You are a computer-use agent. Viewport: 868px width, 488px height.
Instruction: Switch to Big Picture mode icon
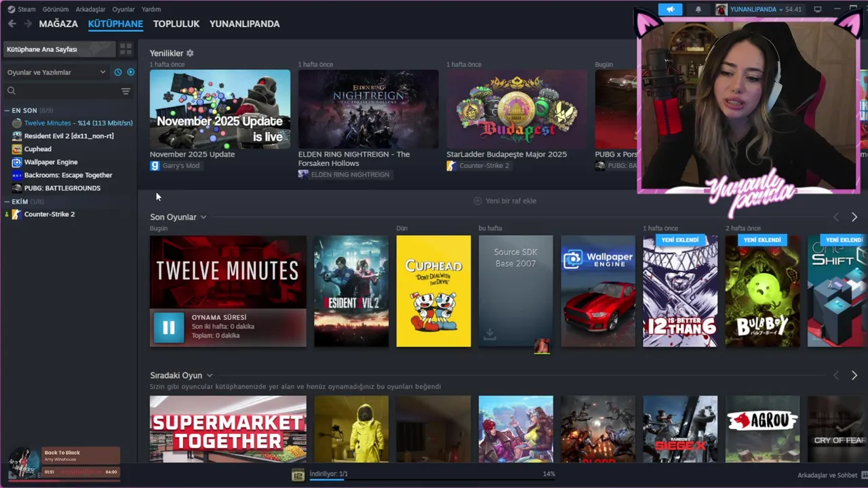pos(818,9)
